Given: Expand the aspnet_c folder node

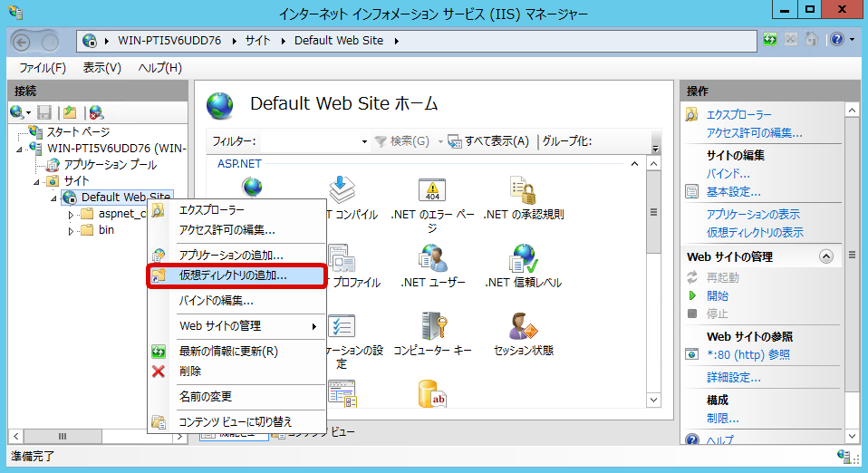Looking at the screenshot, I should click(x=71, y=215).
